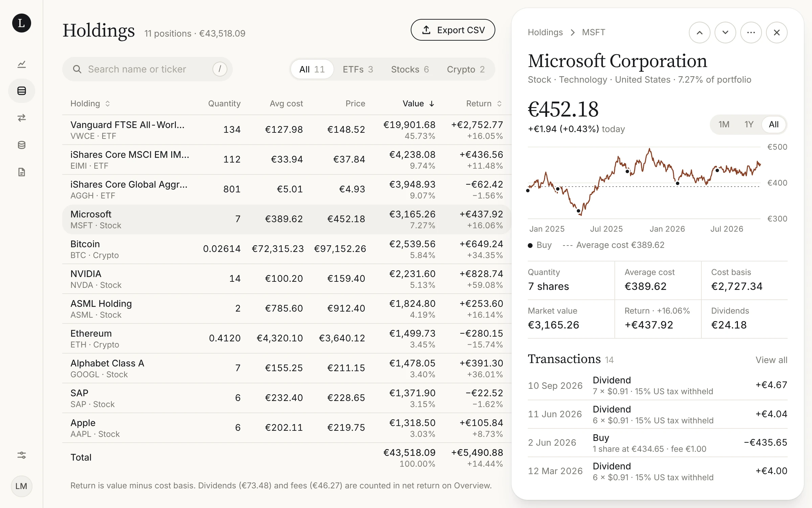Screen dimensions: 812x508
Task: Open the transfers arrows icon in sidebar
Action: 22,118
